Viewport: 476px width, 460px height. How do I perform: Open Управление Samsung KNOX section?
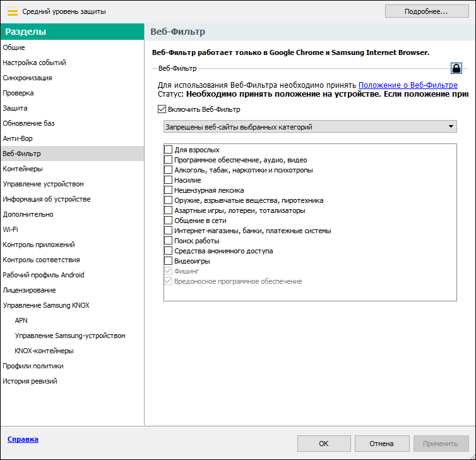tap(46, 305)
